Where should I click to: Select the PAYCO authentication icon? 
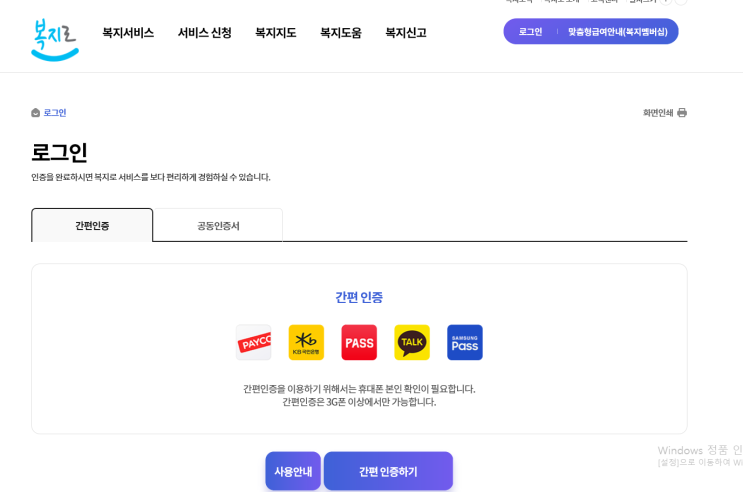[254, 342]
